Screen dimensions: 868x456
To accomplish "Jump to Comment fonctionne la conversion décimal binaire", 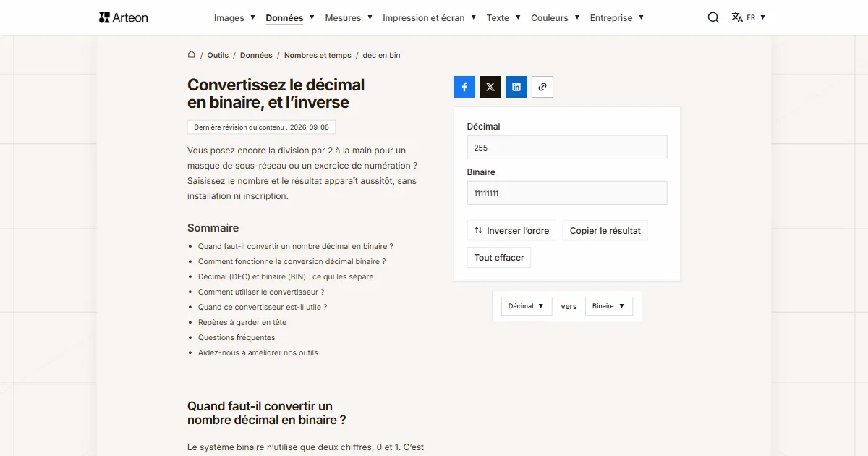I will coord(292,262).
